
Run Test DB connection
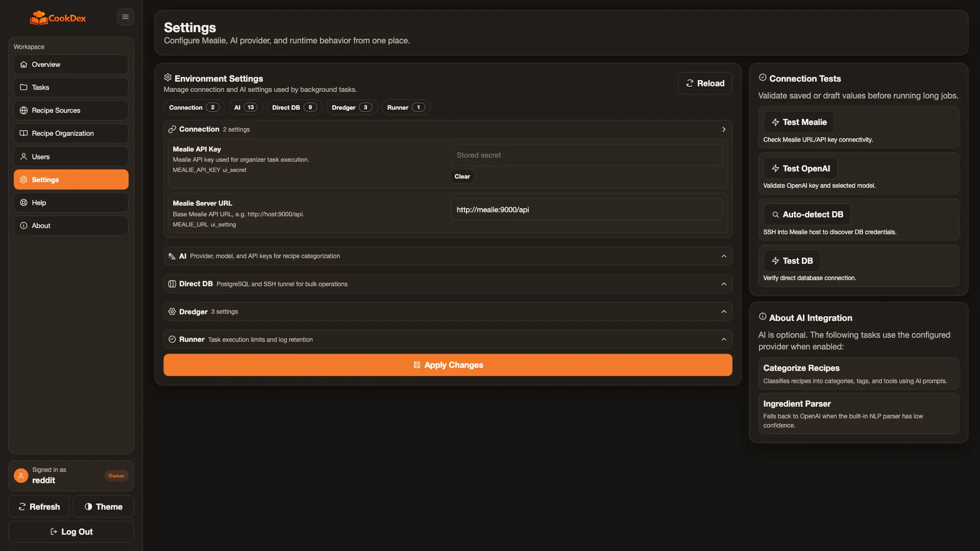coord(792,261)
